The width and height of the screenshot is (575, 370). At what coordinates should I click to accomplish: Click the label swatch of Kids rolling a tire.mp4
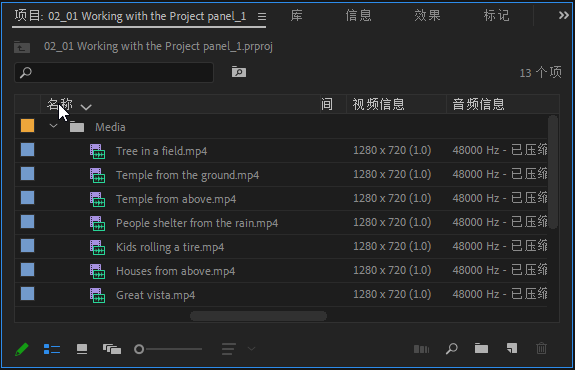[28, 246]
